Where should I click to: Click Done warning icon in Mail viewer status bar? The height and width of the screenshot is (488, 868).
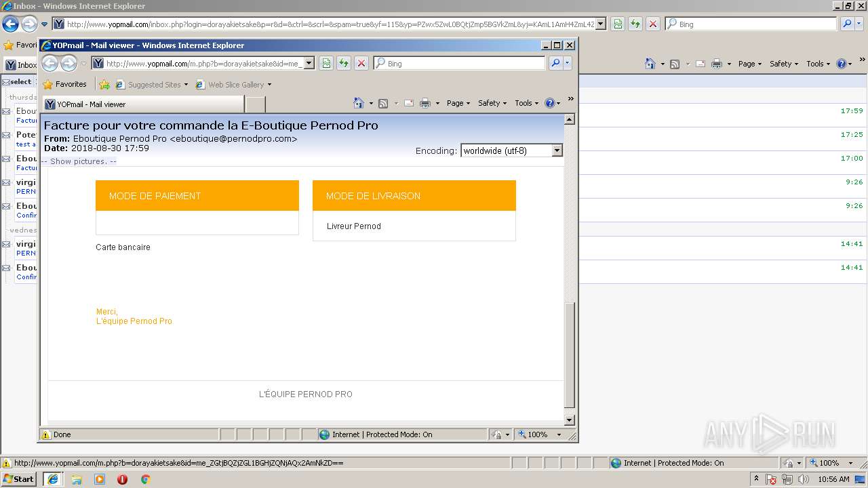point(46,434)
